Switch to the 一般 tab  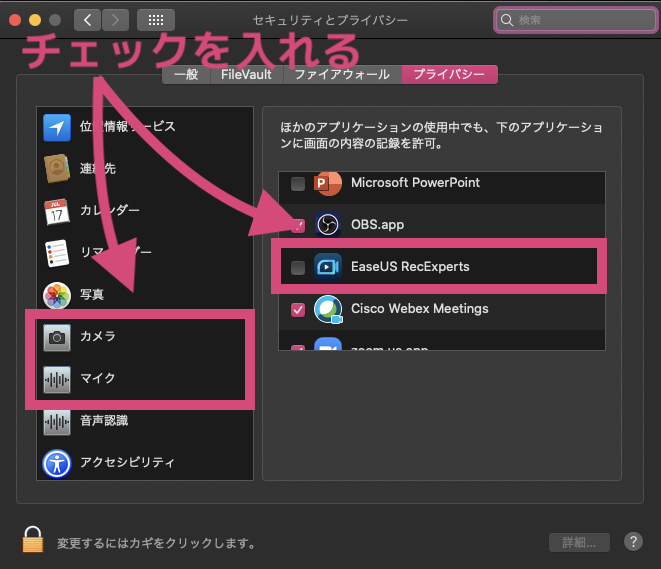[186, 75]
